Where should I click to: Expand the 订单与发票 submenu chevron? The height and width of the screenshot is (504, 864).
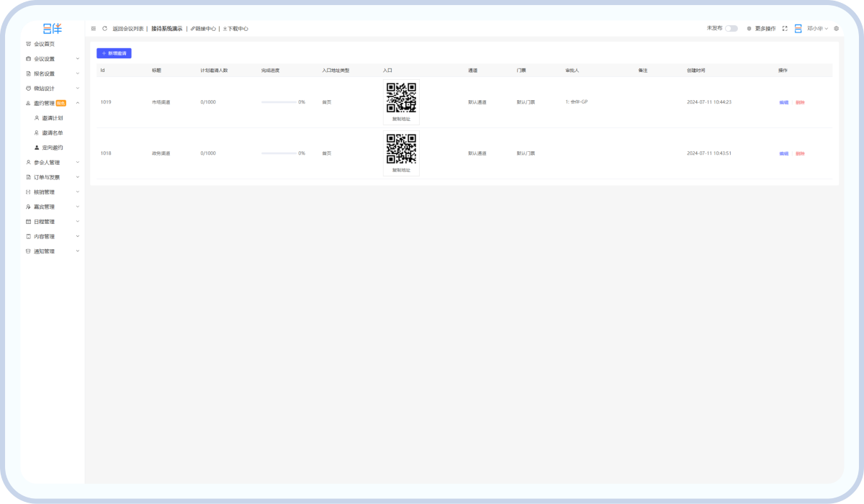pos(78,177)
